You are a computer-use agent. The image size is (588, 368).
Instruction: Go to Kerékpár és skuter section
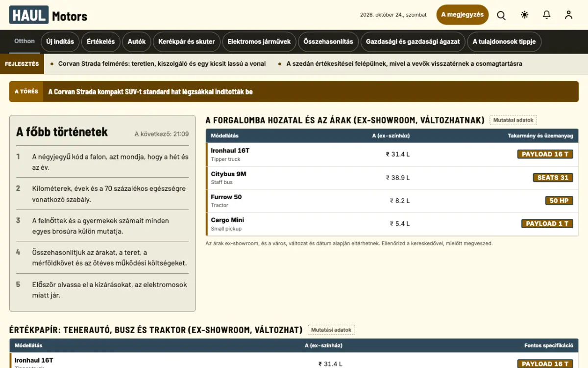[187, 42]
